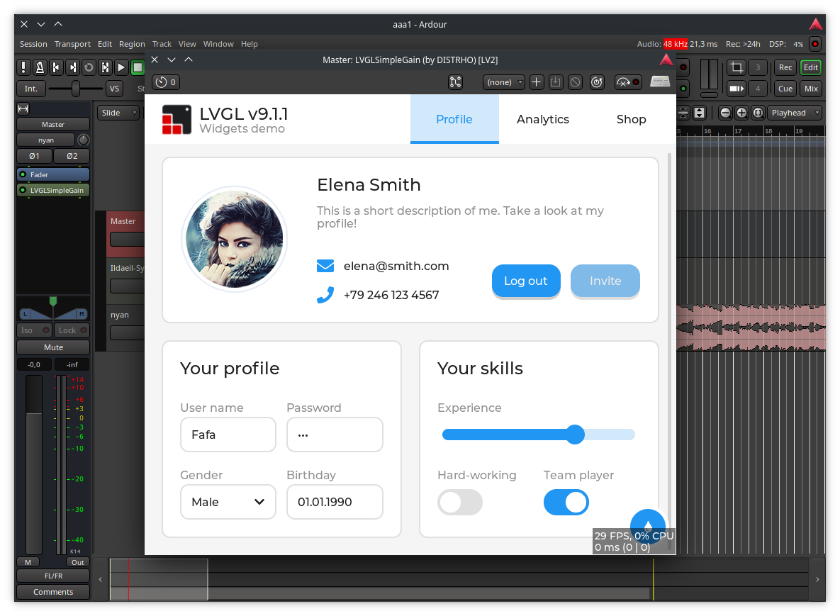Viewport: 840px width, 616px height.
Task: Click the User name field containing Fafa
Action: pyautogui.click(x=228, y=435)
